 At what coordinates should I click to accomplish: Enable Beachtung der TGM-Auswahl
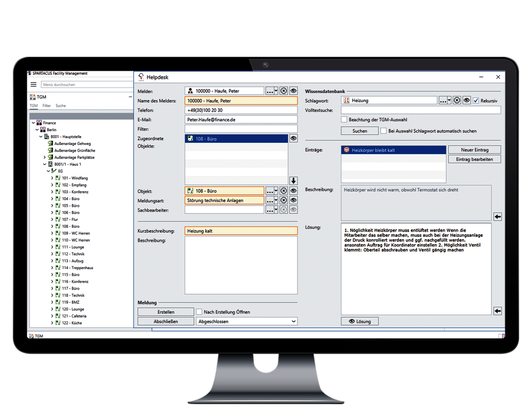(x=344, y=119)
